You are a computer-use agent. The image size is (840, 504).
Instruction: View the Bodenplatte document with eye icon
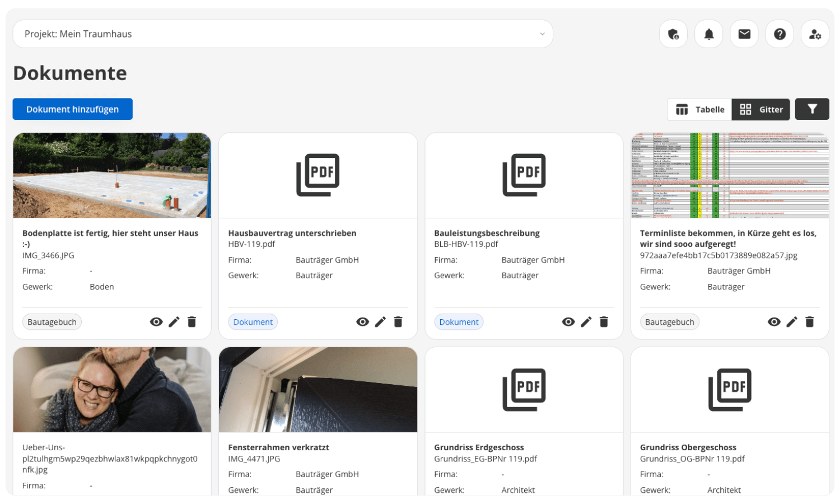(x=156, y=322)
